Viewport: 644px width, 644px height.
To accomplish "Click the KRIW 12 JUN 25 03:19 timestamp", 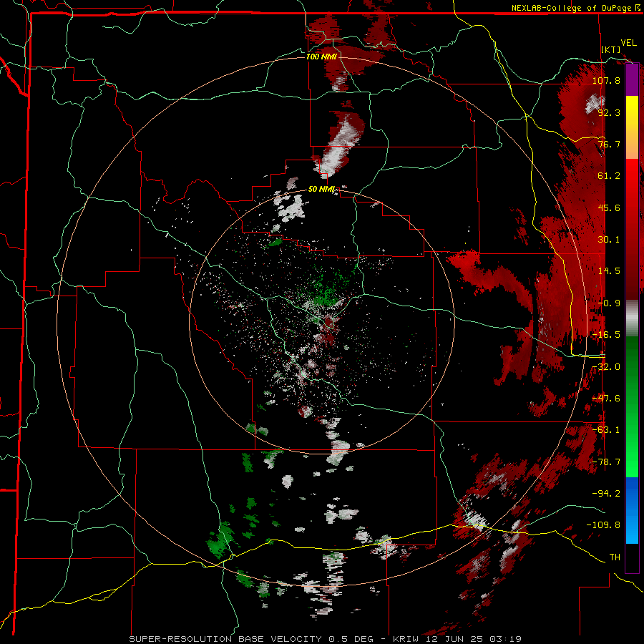I will pos(457,639).
